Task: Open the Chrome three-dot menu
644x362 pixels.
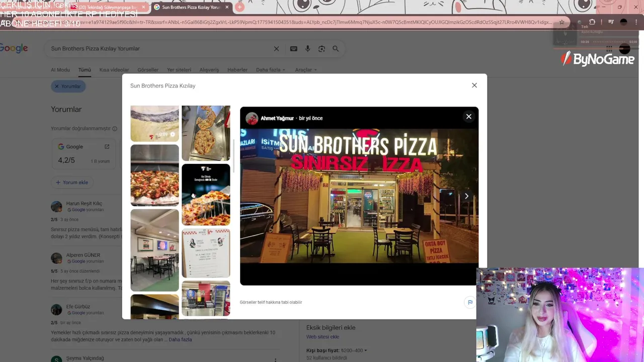Action: (635, 22)
